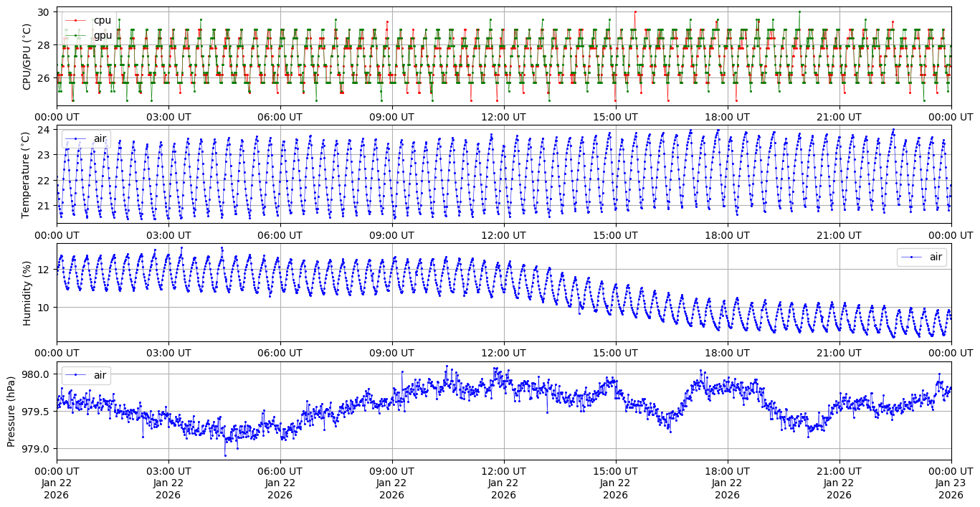Select the "Humidity (%)" y-axis label
The height and width of the screenshot is (507, 980).
[x=27, y=293]
